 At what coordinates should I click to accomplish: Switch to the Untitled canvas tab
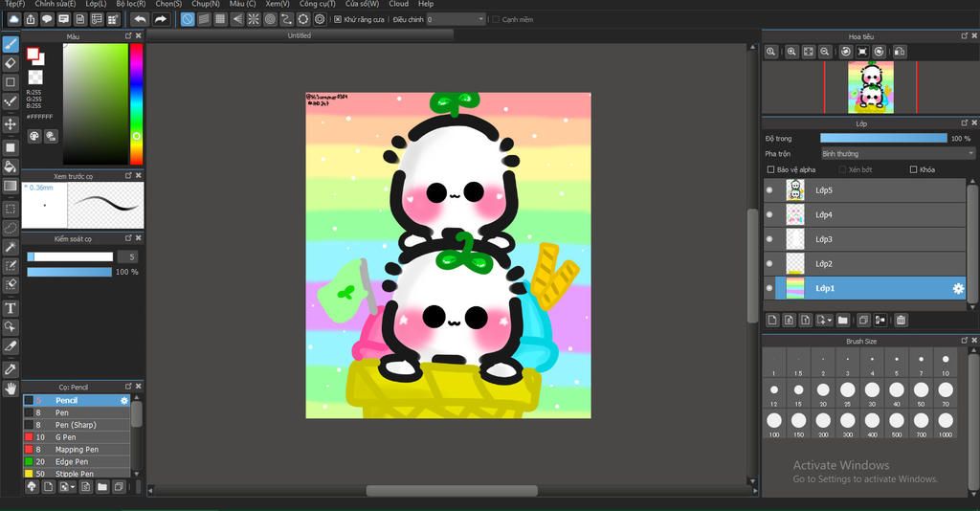click(x=299, y=35)
